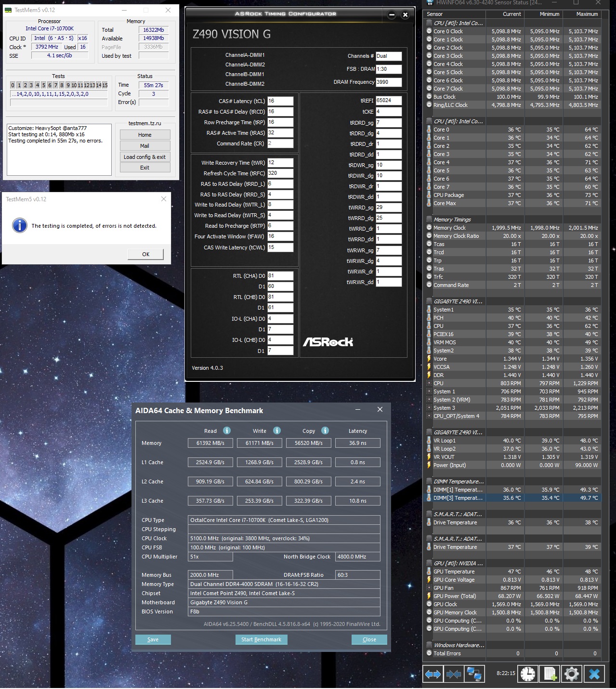The width and height of the screenshot is (616, 689).
Task: Click VRM MOS thermometer icon in HWiNFO
Action: tap(429, 342)
